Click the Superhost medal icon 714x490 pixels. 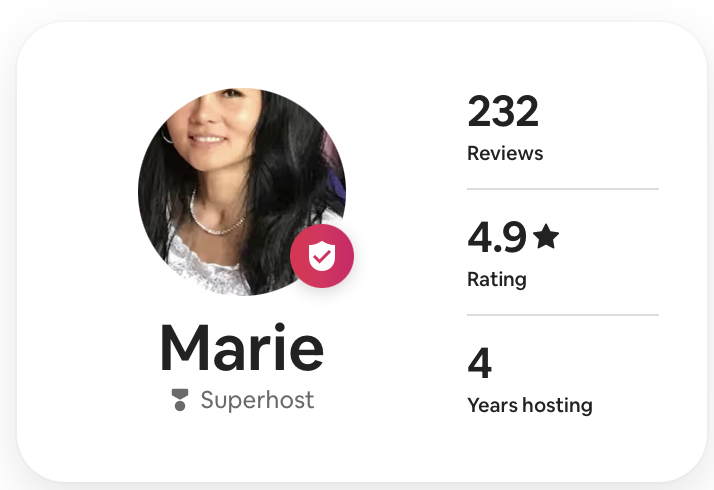(x=180, y=400)
